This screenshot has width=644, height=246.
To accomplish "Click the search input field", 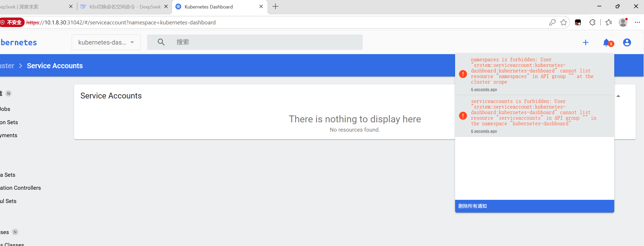I will 255,42.
